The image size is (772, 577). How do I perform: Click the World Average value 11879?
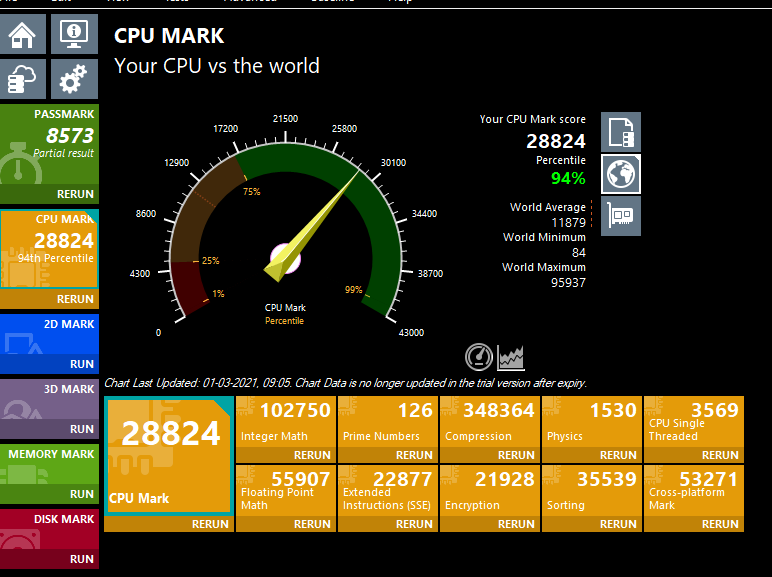(x=569, y=223)
